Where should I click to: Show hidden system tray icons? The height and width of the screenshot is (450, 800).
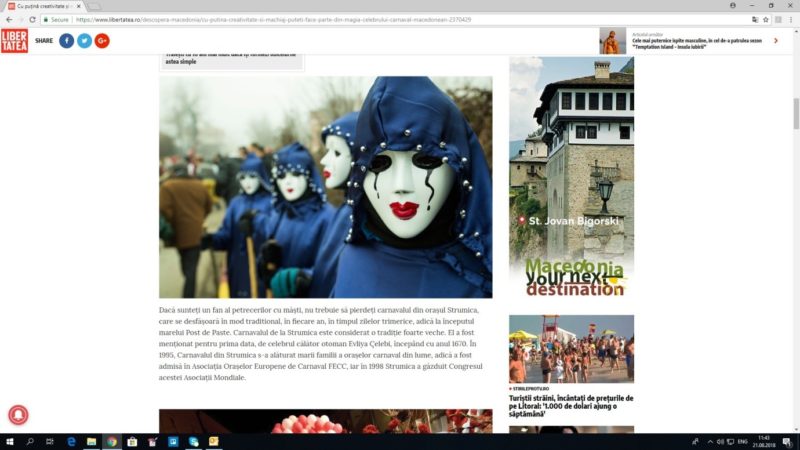pyautogui.click(x=710, y=442)
